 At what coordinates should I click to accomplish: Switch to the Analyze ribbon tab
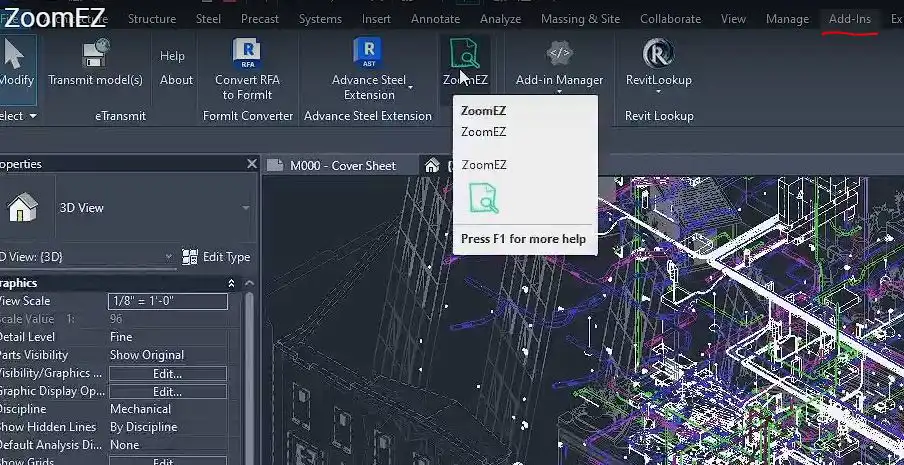(x=500, y=19)
